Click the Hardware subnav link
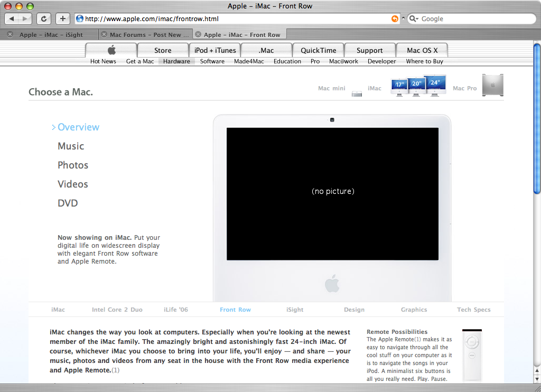 pyautogui.click(x=176, y=61)
